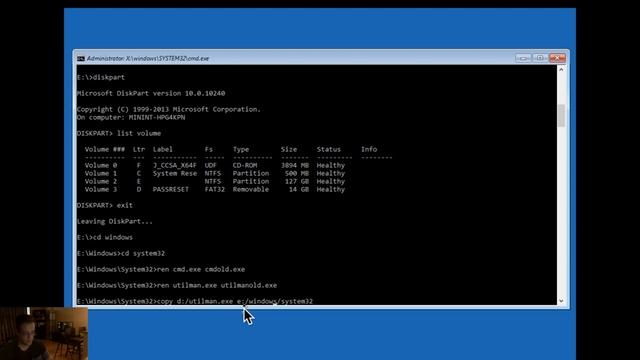Click 'System Rese' label of Volume 1

175,173
